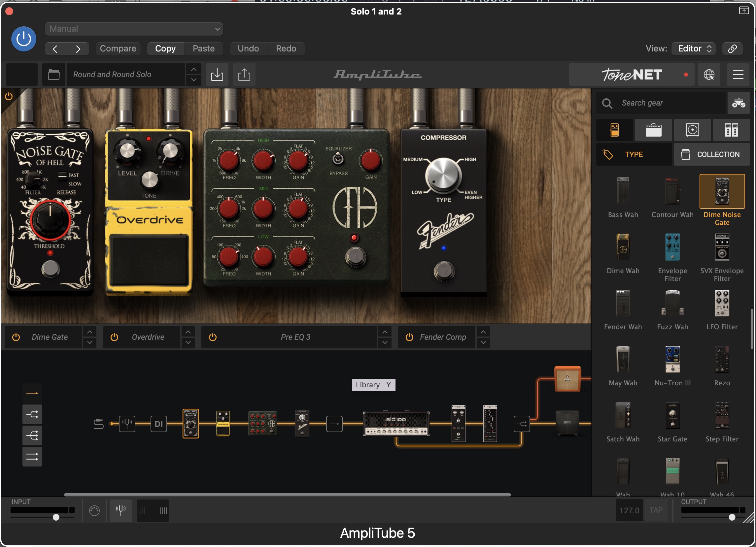Open the Manual preset dropdown
This screenshot has width=756, height=547.
tap(134, 29)
